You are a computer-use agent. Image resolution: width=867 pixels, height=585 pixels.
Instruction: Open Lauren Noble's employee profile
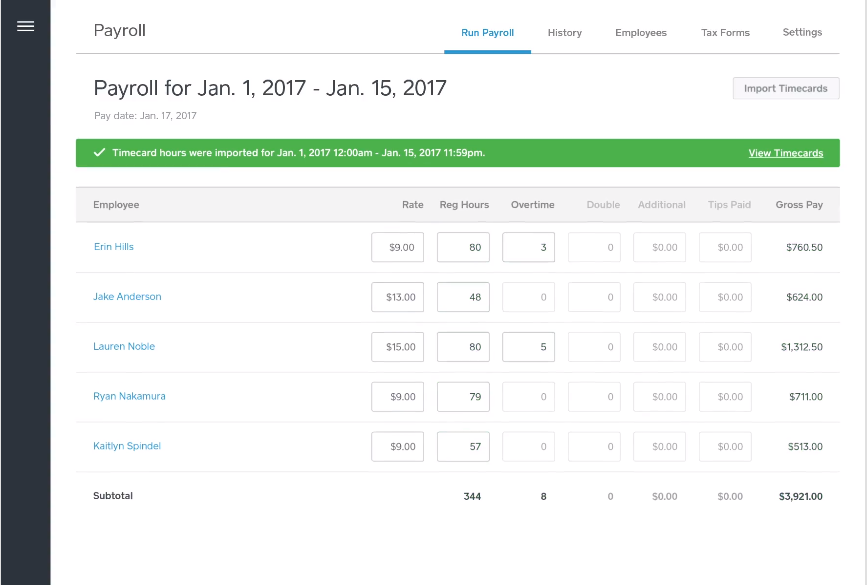[x=123, y=346]
